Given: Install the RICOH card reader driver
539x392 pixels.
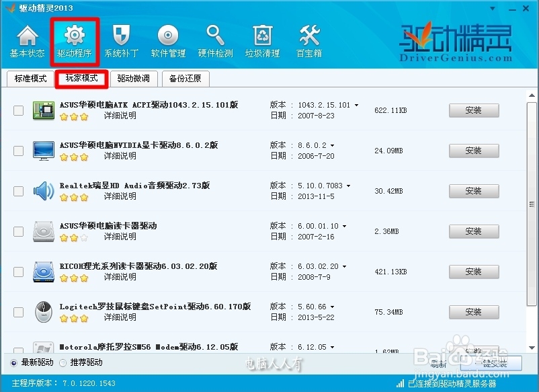Looking at the screenshot, I should 474,272.
